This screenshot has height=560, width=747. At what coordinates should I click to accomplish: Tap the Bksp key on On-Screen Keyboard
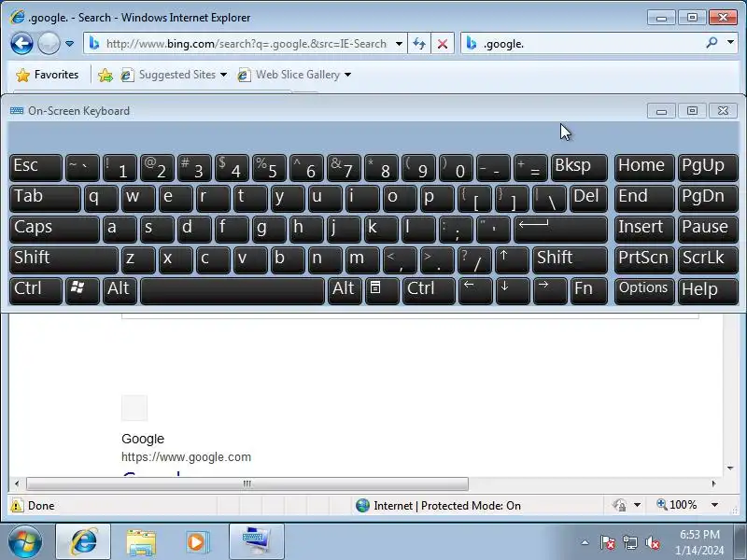[579, 168]
